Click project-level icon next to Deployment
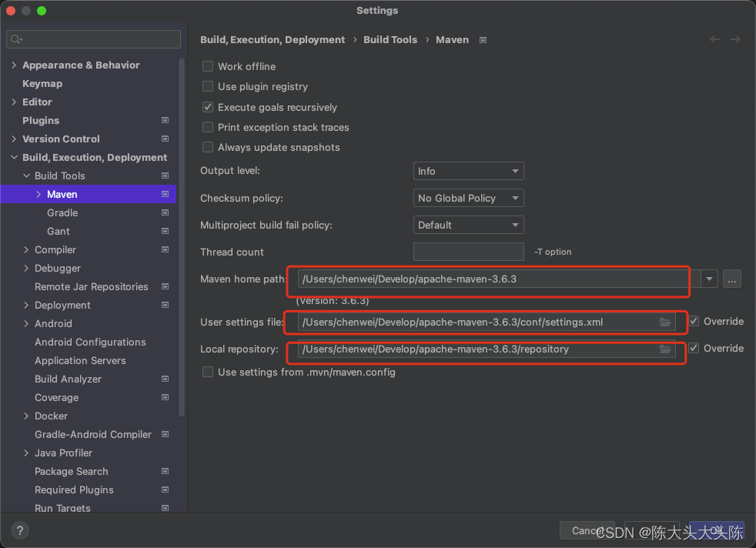 pyautogui.click(x=165, y=305)
